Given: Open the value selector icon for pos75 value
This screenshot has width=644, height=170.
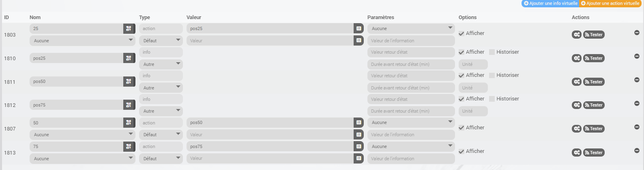Looking at the screenshot, I should [x=358, y=146].
